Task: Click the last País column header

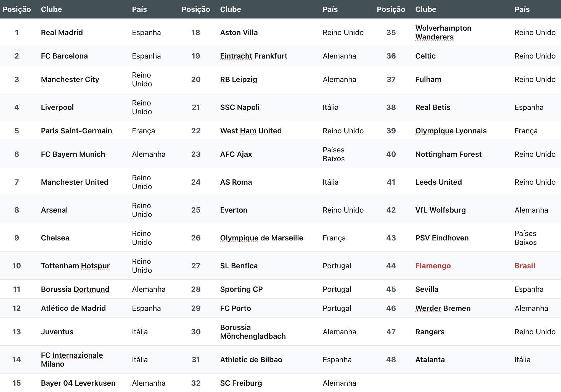Action: point(522,9)
